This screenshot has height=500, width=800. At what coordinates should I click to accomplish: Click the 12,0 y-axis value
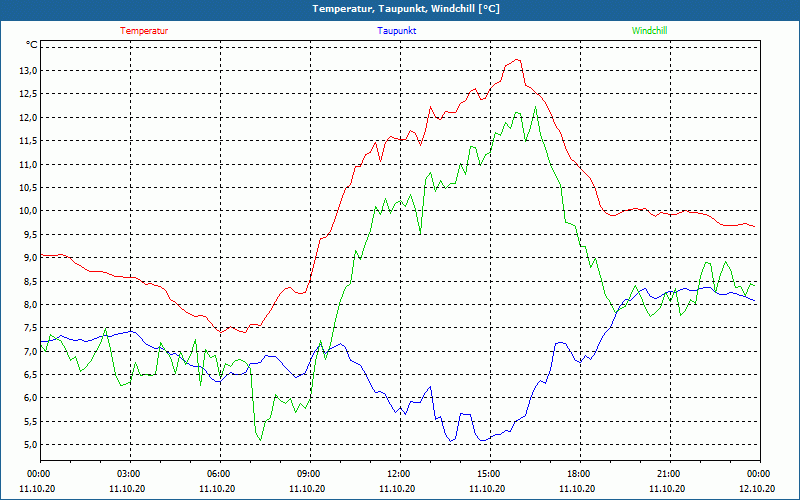(x=29, y=117)
